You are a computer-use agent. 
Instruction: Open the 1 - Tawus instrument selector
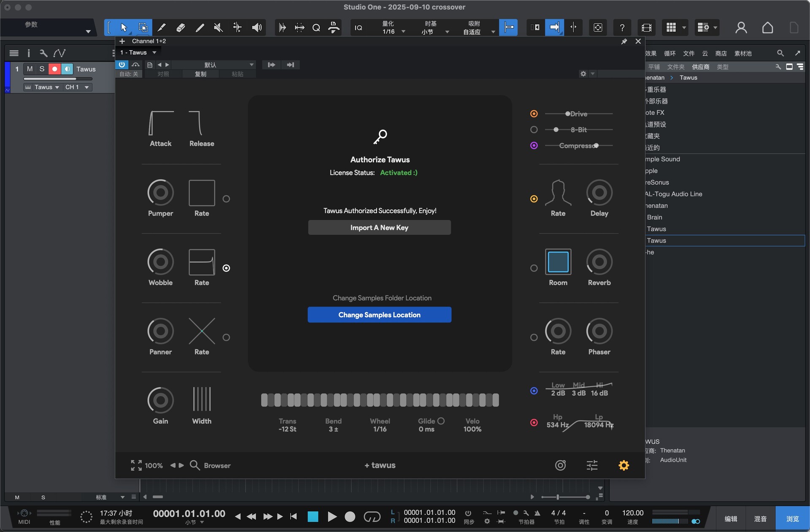138,52
